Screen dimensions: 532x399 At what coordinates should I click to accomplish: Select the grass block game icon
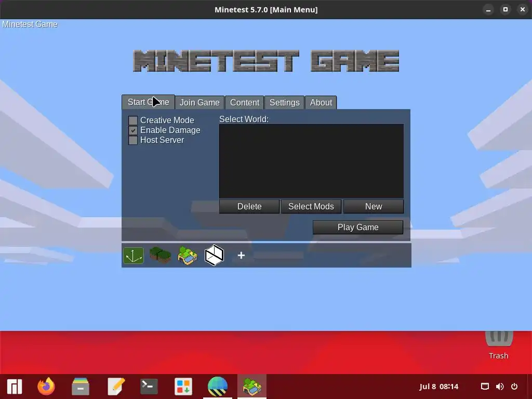click(x=160, y=256)
